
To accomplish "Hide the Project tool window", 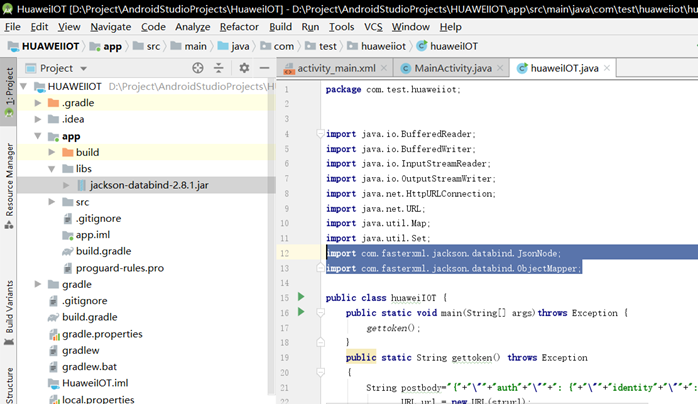I will pos(264,68).
